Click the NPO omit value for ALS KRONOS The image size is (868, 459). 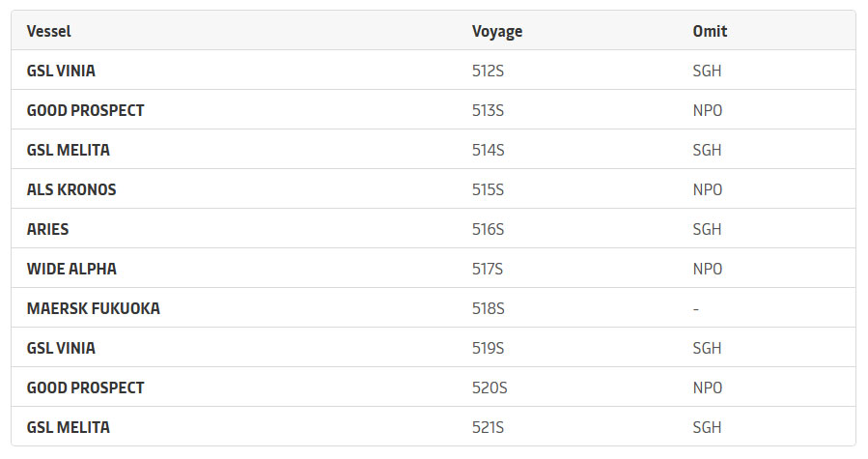(x=708, y=189)
